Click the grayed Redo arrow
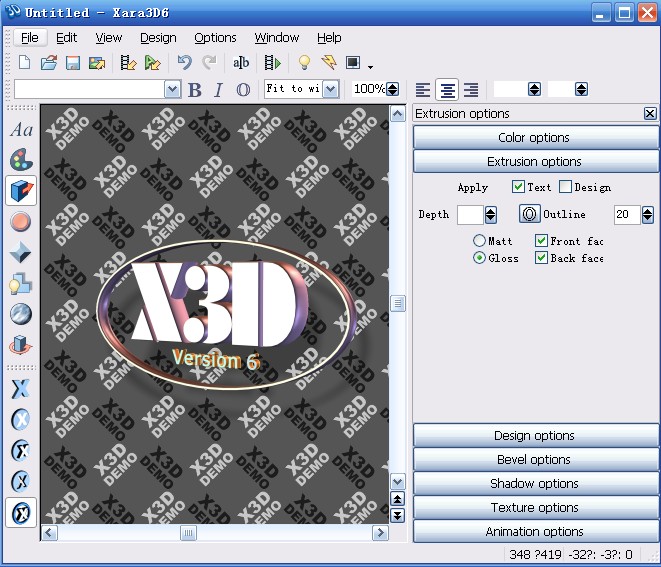This screenshot has width=661, height=567. tap(209, 63)
